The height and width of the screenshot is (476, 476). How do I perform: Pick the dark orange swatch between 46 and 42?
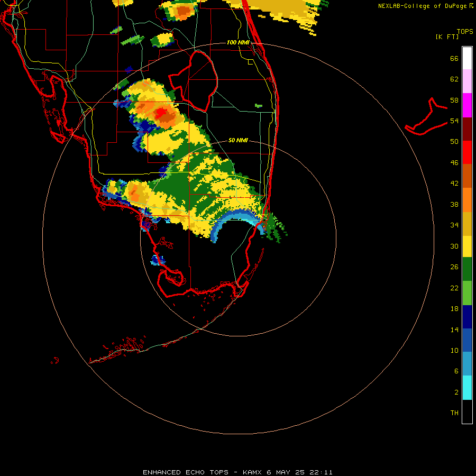(467, 176)
